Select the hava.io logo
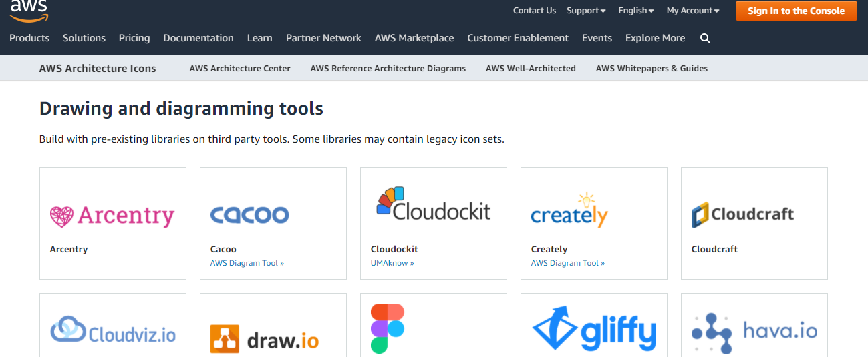868x357 pixels. pos(754,332)
